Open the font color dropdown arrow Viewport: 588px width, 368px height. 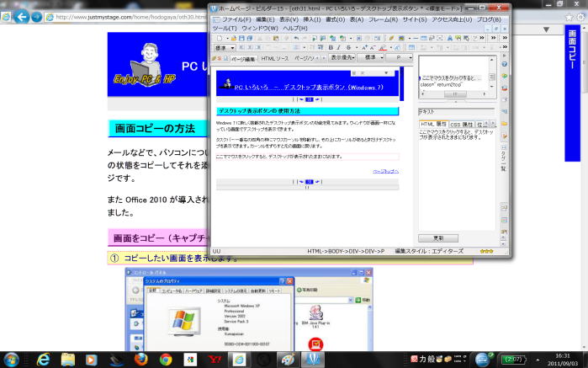click(x=390, y=48)
